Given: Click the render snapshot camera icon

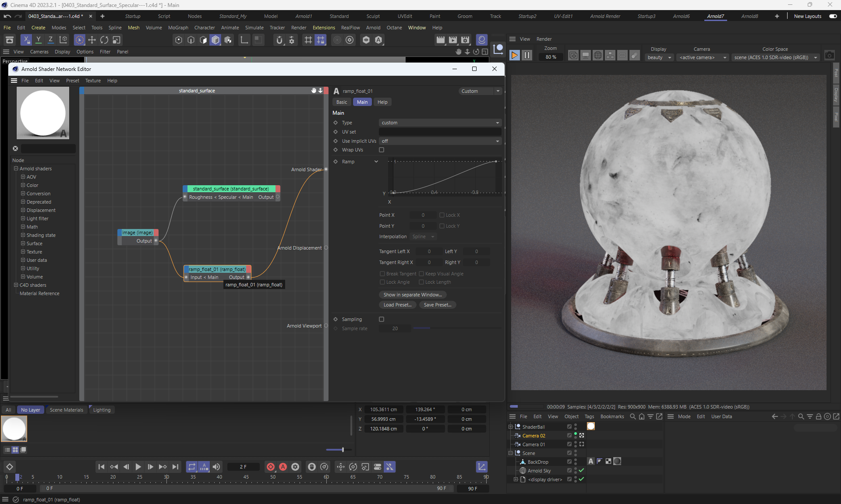Looking at the screenshot, I should [x=829, y=56].
